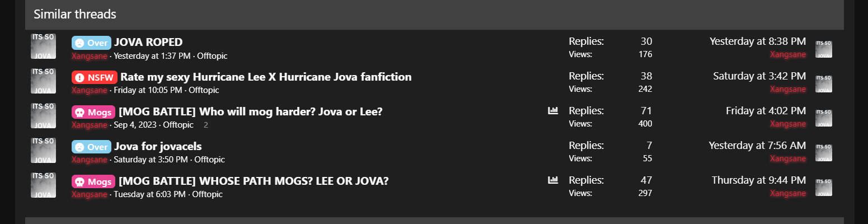
Task: Open author avatar left of JOVA ROPED
Action: 43,46
